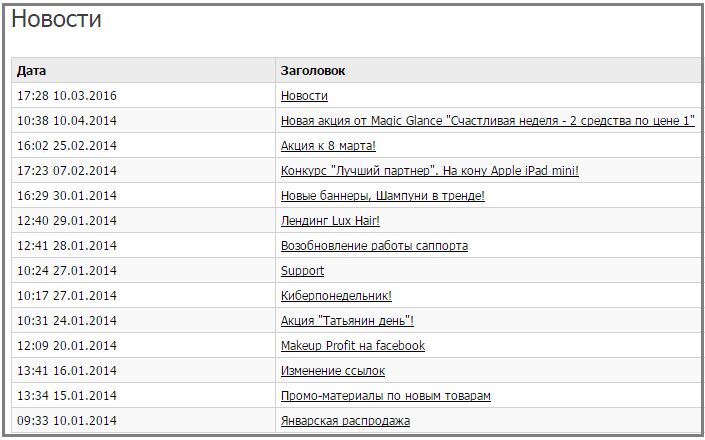Open "Киберпонедельник!" news link
The width and height of the screenshot is (705, 440).
click(336, 296)
